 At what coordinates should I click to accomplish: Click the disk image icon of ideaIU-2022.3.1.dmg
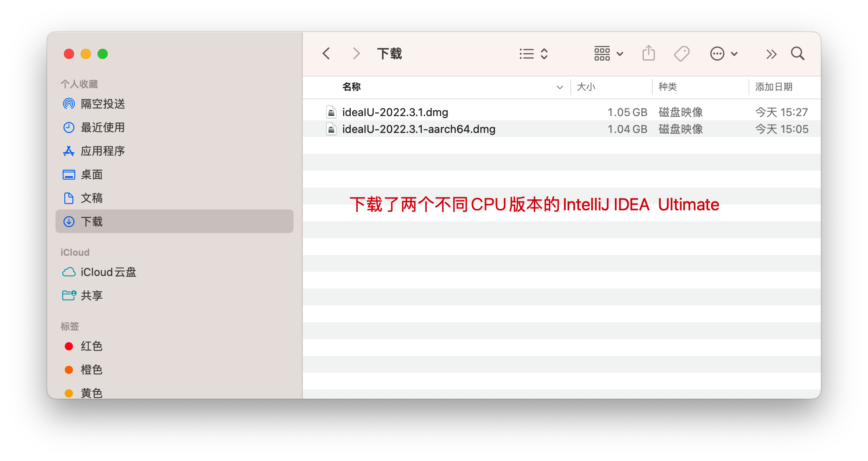click(331, 112)
